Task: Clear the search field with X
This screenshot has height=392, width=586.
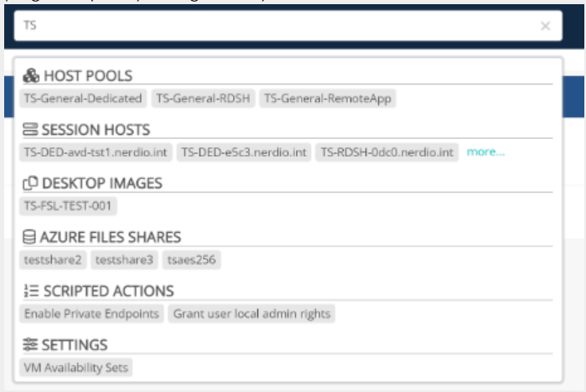Action: pos(545,26)
